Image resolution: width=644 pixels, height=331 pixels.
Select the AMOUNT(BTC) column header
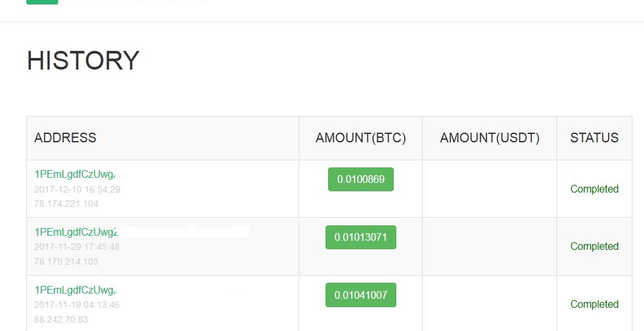coord(361,138)
